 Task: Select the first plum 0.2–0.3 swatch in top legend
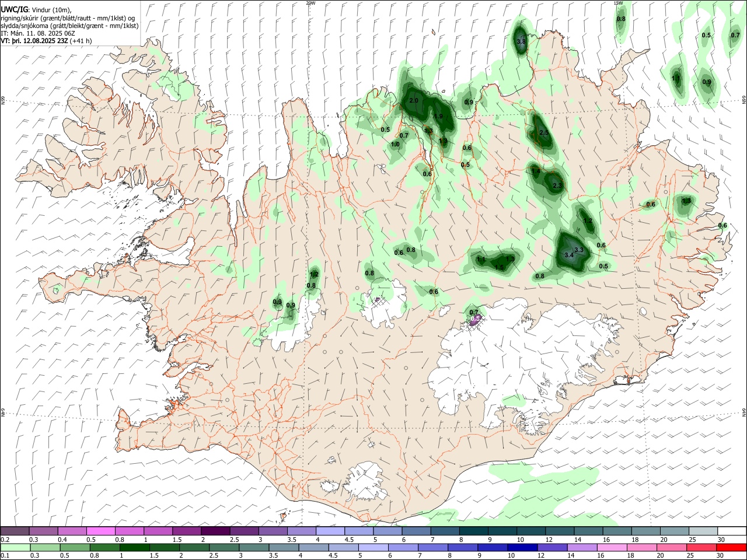point(15,531)
